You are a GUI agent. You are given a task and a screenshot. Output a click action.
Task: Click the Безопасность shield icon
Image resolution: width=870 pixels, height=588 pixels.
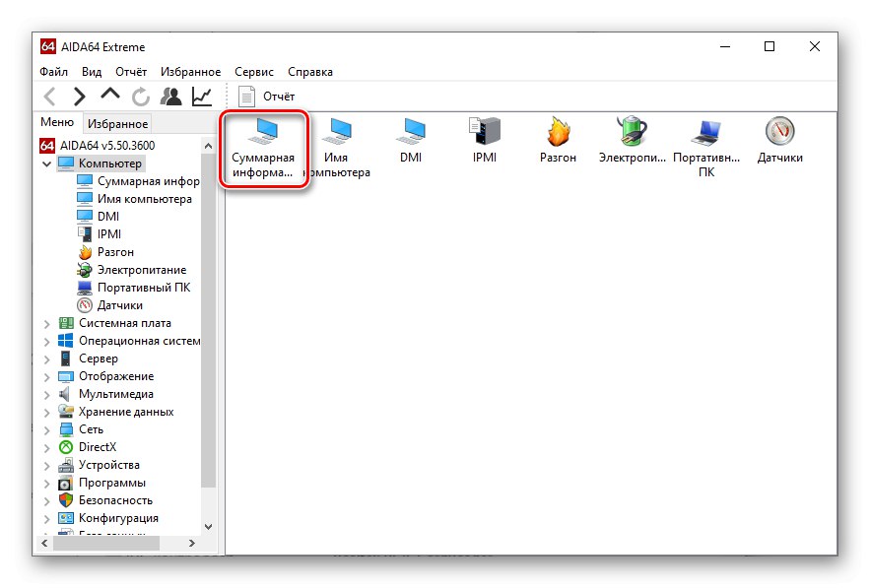[x=66, y=500]
